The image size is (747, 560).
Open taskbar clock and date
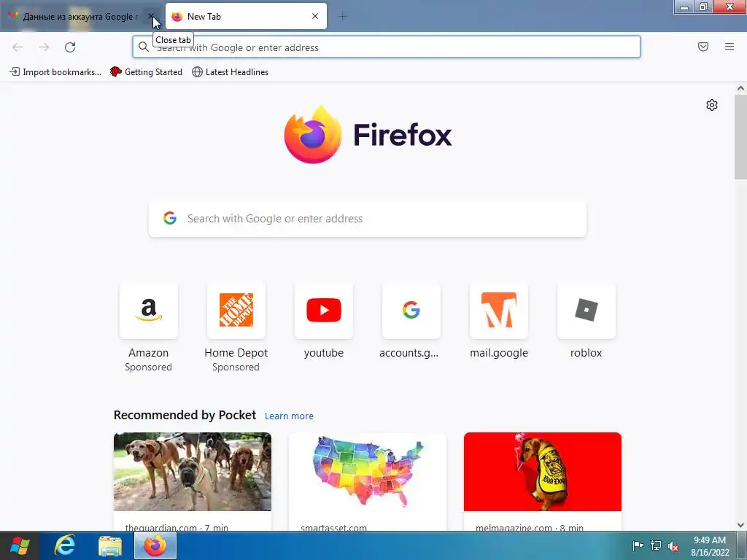(x=710, y=546)
